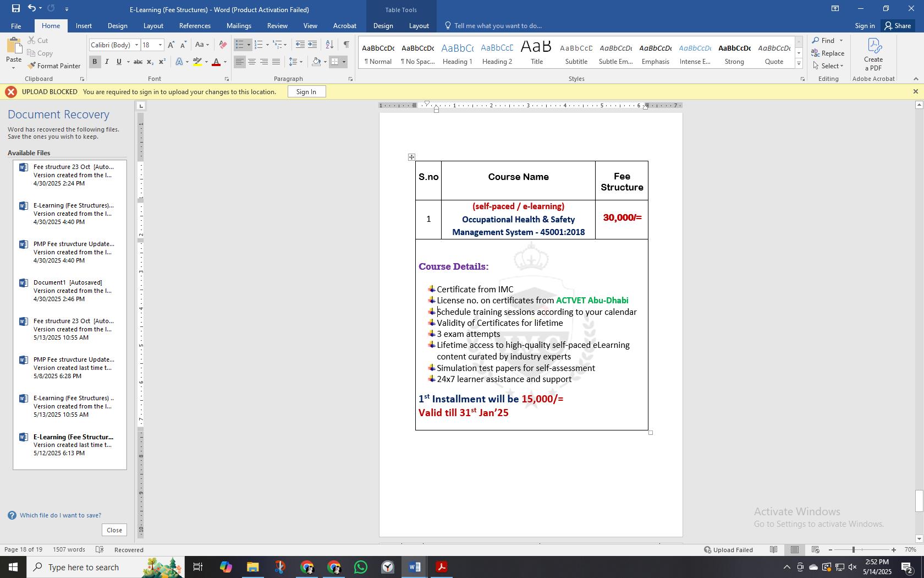The height and width of the screenshot is (578, 924).
Task: Click the red Upload Blocked error icon
Action: (x=11, y=92)
